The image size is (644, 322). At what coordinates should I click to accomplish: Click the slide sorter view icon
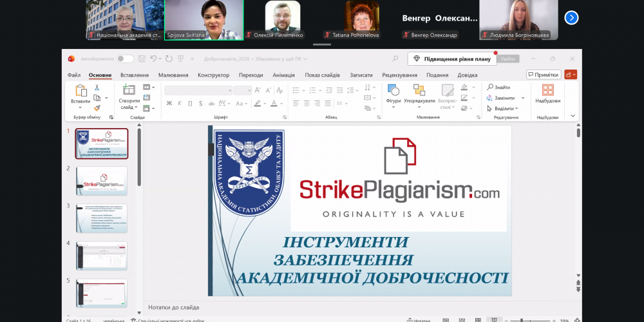[462, 320]
